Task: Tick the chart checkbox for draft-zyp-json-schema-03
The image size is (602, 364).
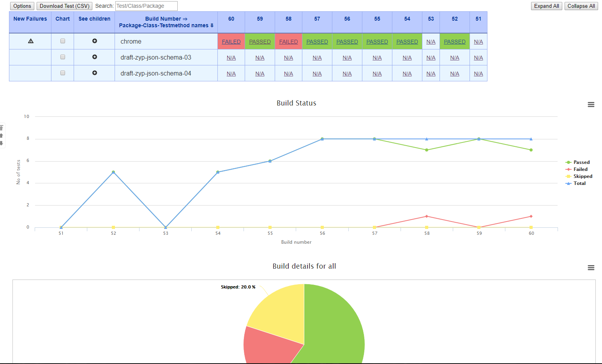Action: [63, 57]
